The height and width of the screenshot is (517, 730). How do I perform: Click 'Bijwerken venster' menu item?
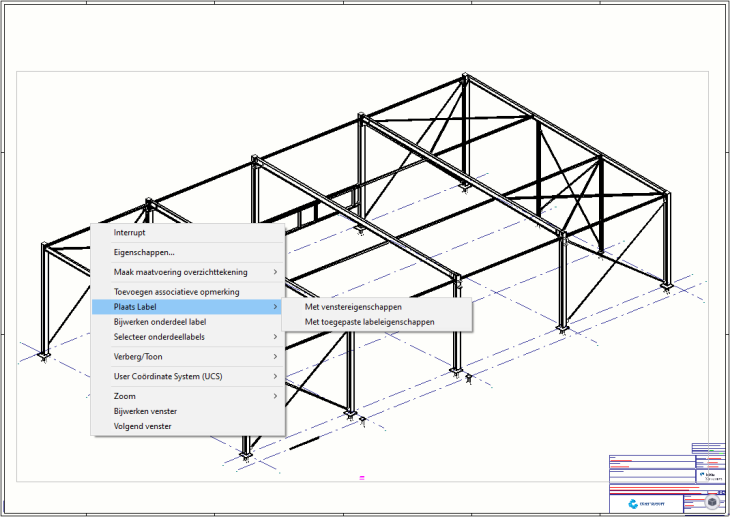pos(146,411)
